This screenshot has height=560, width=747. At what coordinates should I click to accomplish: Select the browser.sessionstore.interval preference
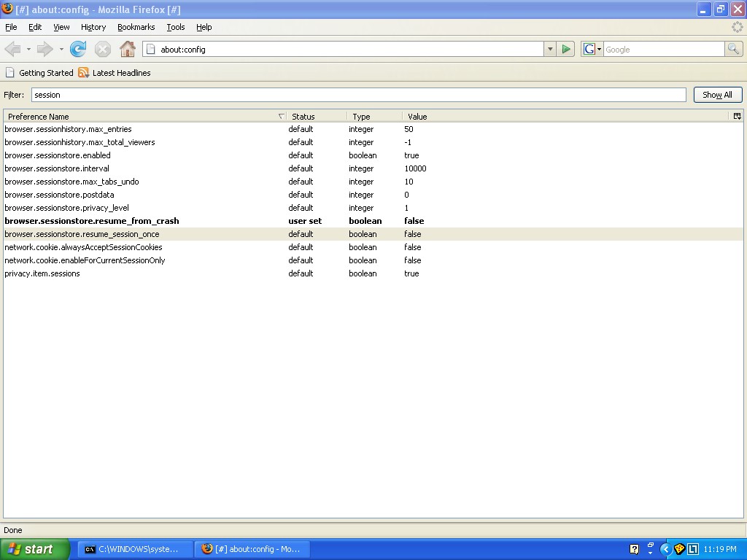pyautogui.click(x=373, y=168)
